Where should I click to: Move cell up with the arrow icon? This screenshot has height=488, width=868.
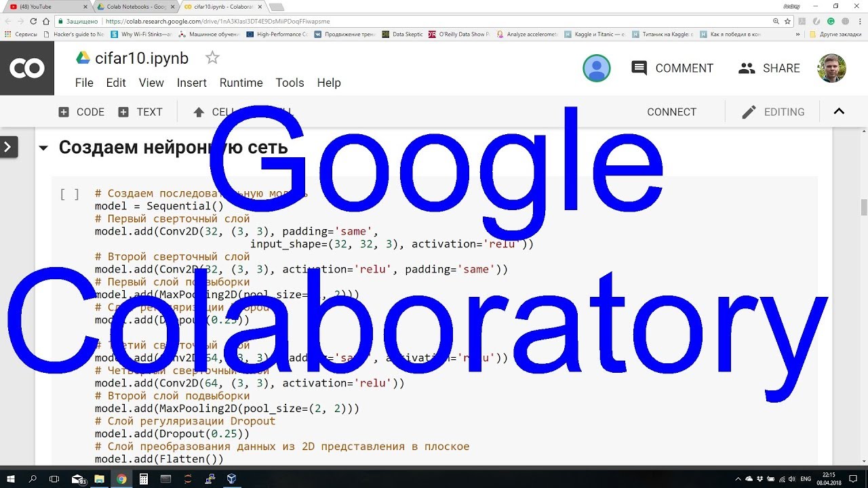pyautogui.click(x=199, y=112)
